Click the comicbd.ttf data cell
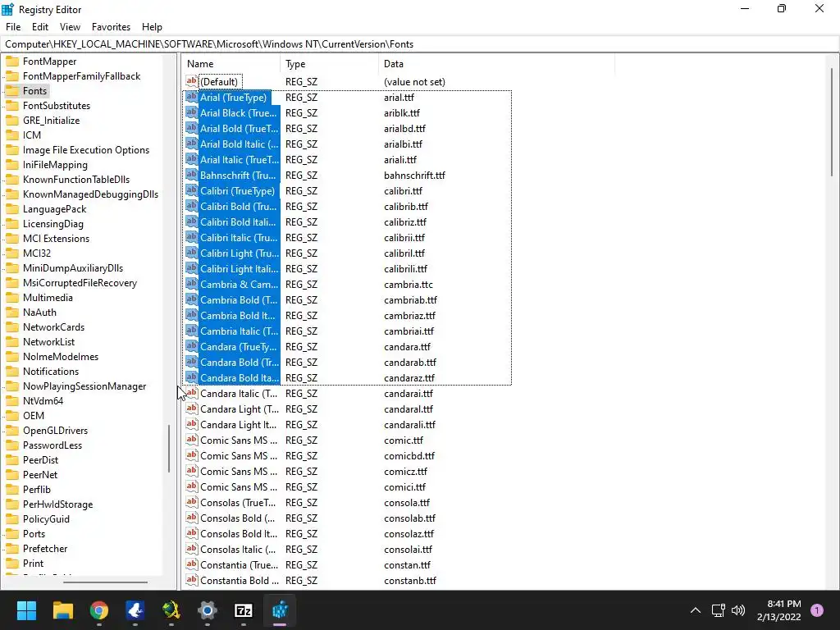Viewport: 840px width, 630px height. pyautogui.click(x=409, y=456)
